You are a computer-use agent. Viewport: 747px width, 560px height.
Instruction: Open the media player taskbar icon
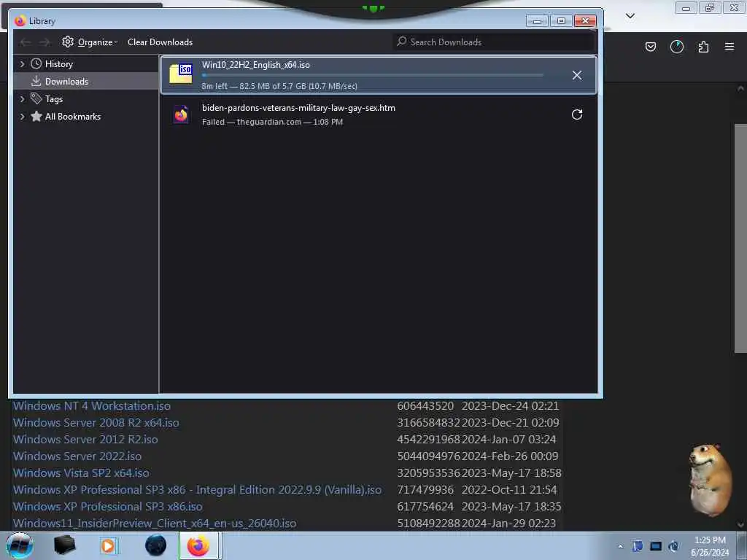(108, 545)
